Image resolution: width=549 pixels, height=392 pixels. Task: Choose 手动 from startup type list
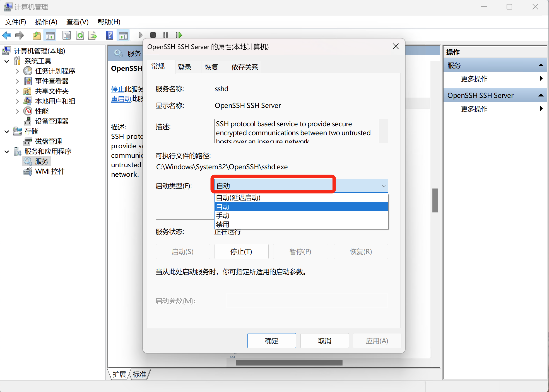[x=301, y=216]
